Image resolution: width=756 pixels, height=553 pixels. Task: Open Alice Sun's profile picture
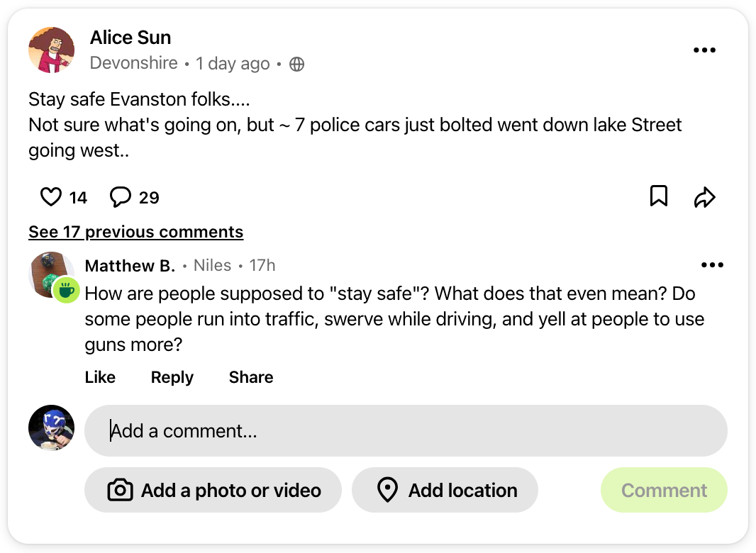tap(52, 50)
